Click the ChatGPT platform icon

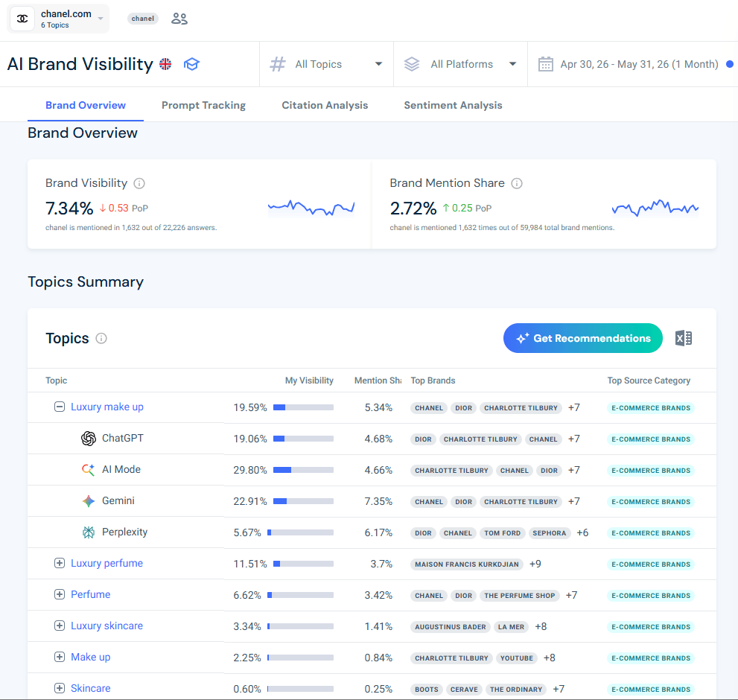coord(89,439)
